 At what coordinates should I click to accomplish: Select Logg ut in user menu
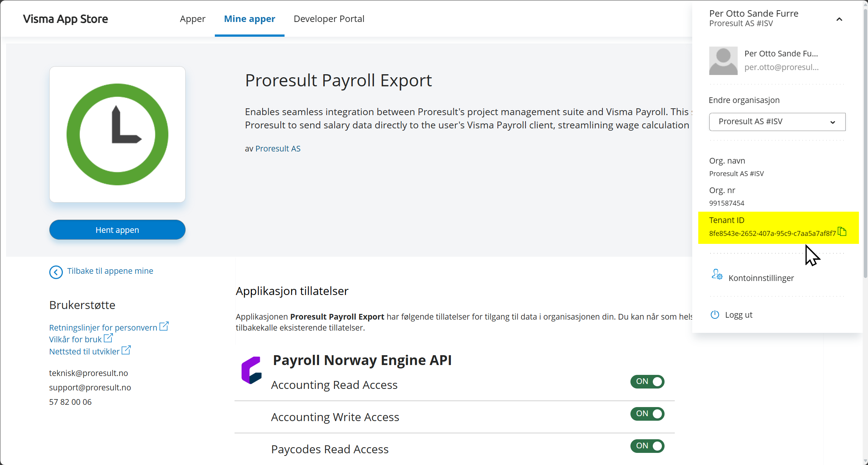click(x=738, y=315)
